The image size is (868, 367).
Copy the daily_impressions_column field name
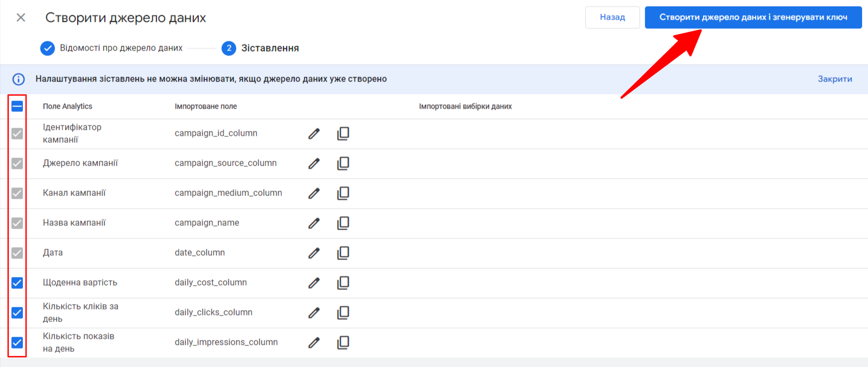343,343
